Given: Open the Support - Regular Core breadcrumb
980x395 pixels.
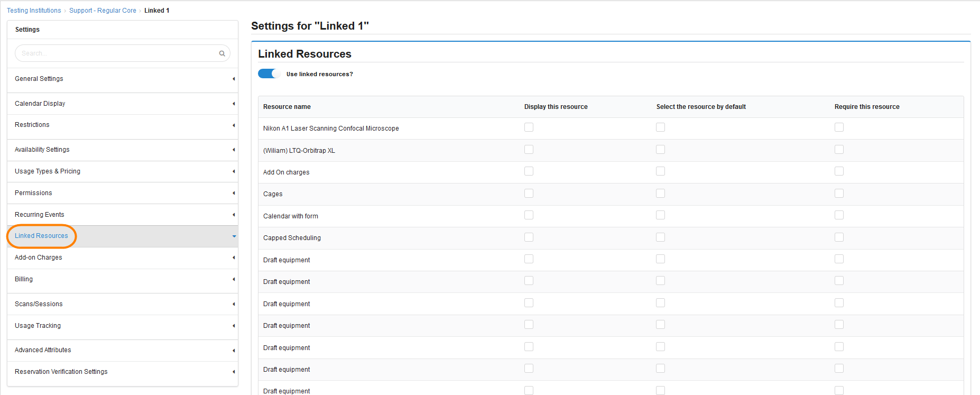Looking at the screenshot, I should [103, 11].
